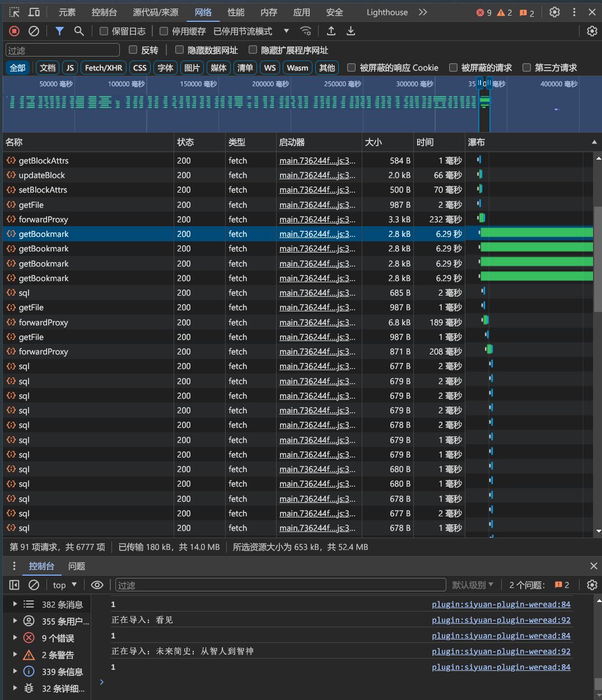The width and height of the screenshot is (602, 700).
Task: Toggle device toolbar icon
Action: (34, 12)
